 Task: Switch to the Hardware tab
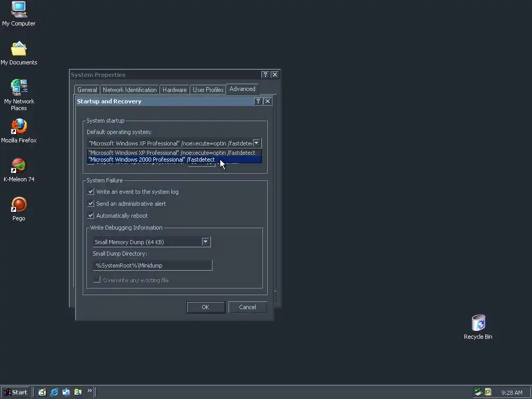click(x=175, y=90)
